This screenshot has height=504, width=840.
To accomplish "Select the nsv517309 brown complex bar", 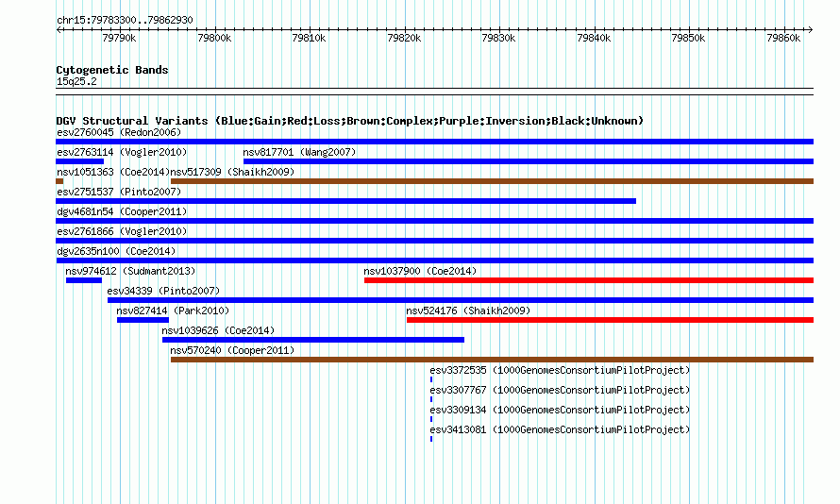I will point(492,181).
